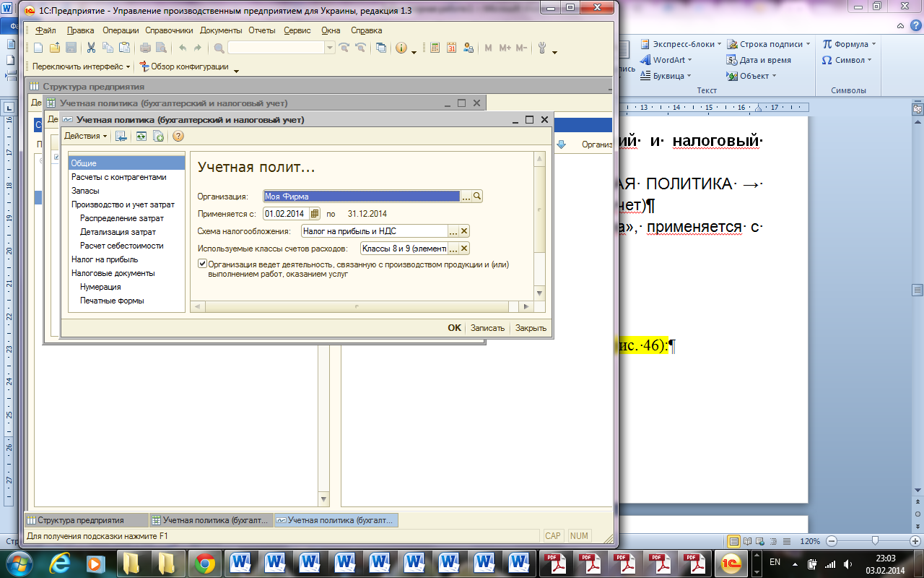Open Переключить интерфейс dropdown
The height and width of the screenshot is (578, 924).
click(x=81, y=66)
